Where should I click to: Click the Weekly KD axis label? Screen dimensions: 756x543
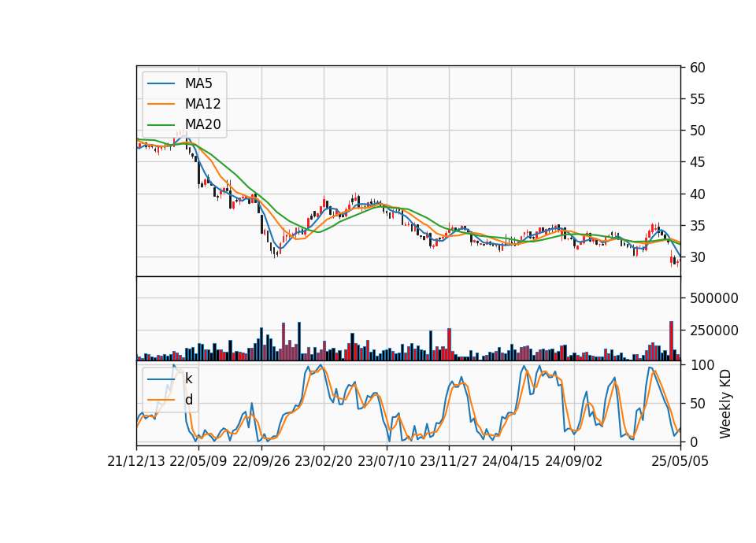coord(725,404)
